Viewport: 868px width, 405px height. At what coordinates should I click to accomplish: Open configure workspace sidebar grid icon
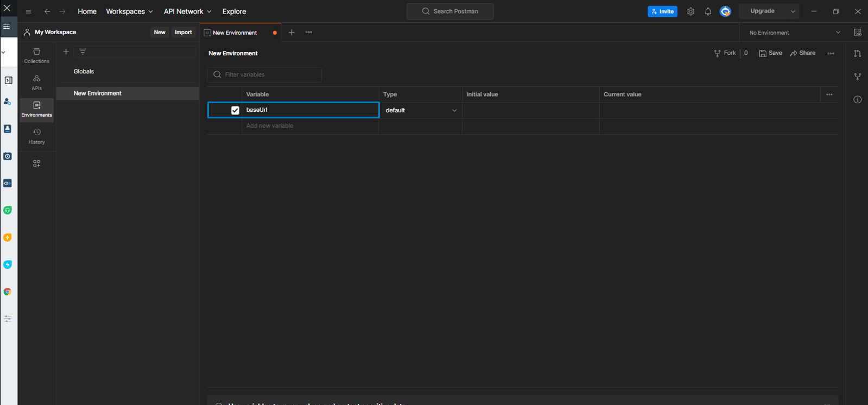pyautogui.click(x=36, y=163)
